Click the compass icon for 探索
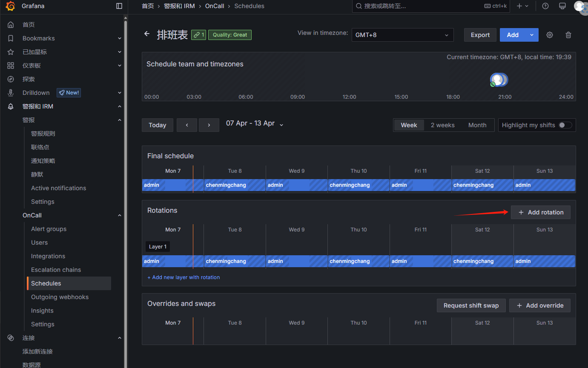The height and width of the screenshot is (368, 588). (11, 79)
